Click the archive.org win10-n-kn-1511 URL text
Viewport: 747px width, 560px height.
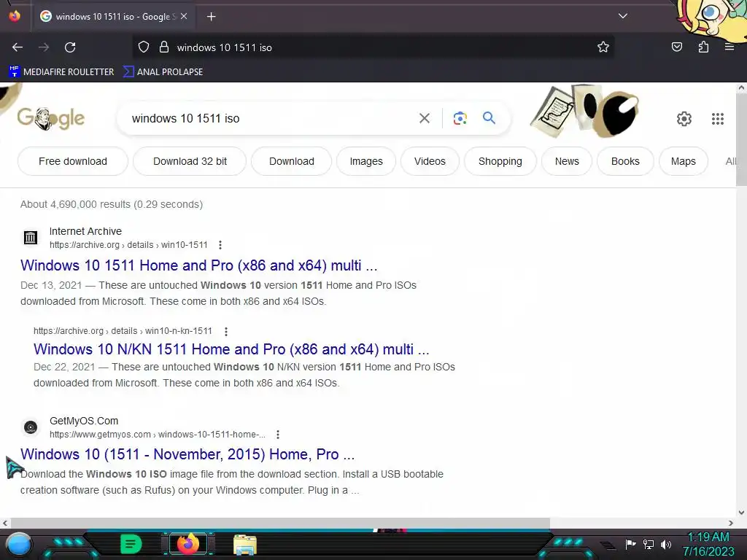tap(123, 331)
